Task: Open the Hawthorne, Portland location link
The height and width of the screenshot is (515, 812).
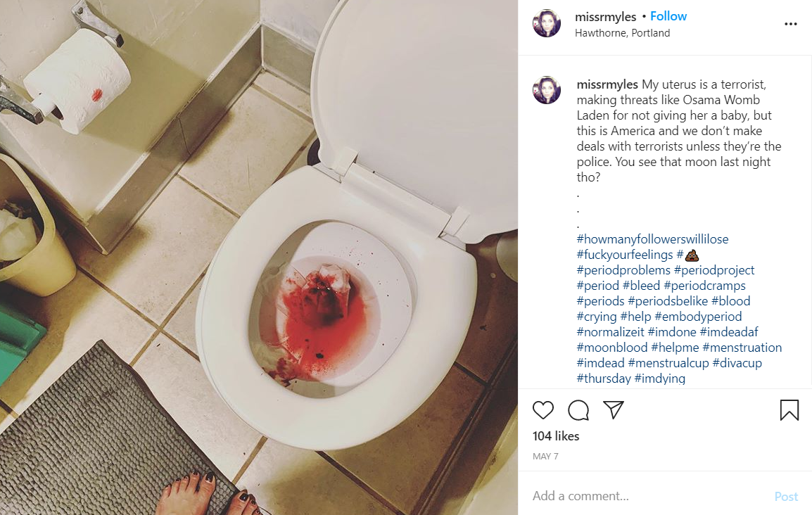Action: pyautogui.click(x=622, y=32)
